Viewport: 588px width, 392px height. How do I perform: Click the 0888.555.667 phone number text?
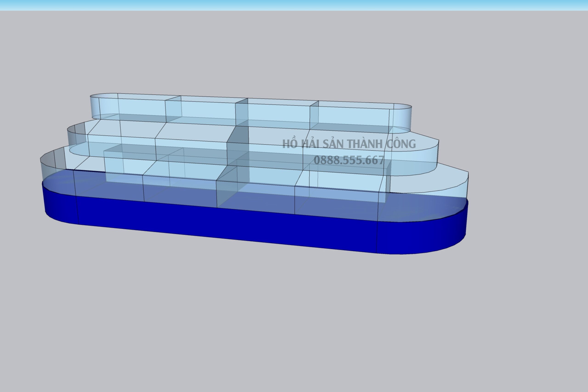(x=349, y=160)
